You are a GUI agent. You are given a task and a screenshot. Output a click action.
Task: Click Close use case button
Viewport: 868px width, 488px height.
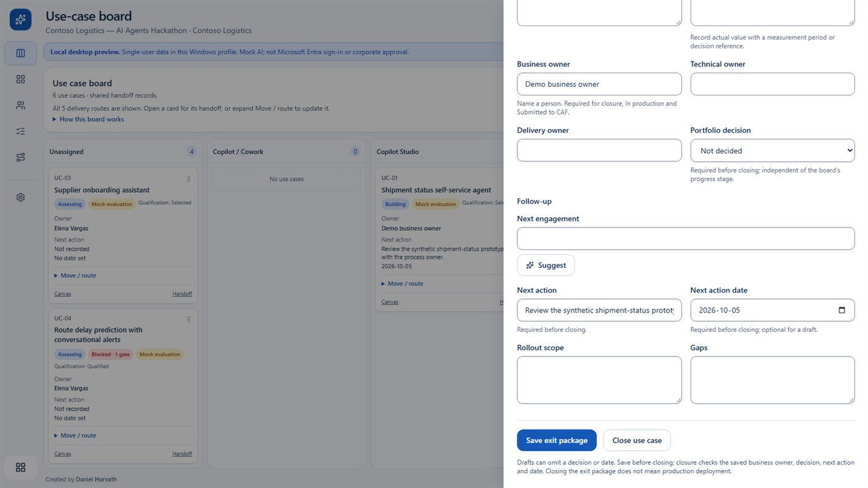(637, 440)
